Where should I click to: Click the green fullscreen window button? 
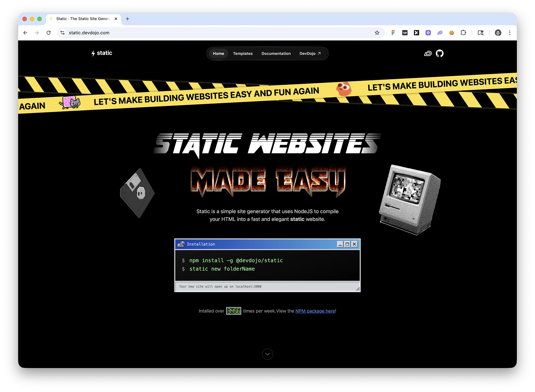pos(39,19)
